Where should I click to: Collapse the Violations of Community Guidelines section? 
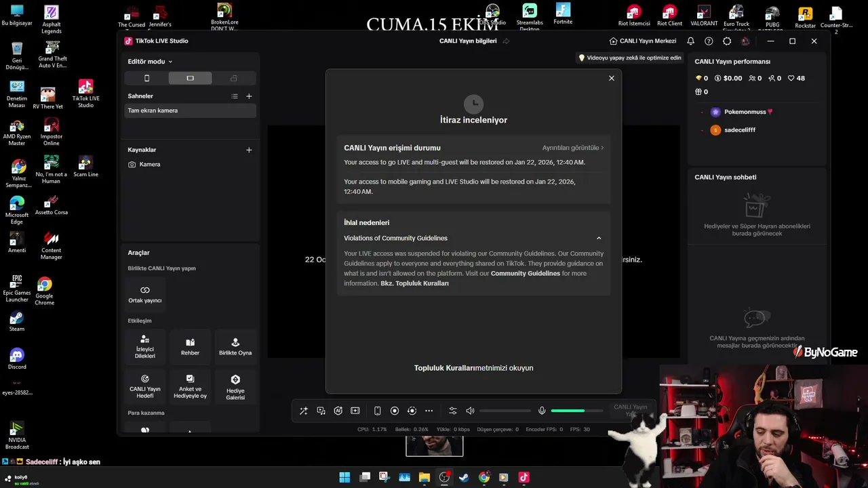599,238
